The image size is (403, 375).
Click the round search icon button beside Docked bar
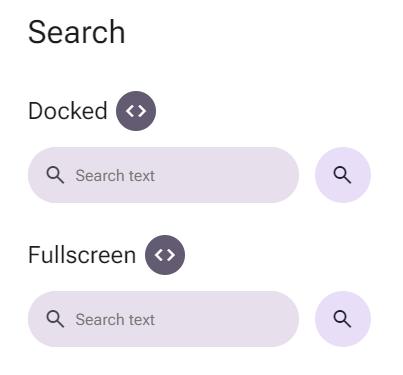(x=343, y=175)
